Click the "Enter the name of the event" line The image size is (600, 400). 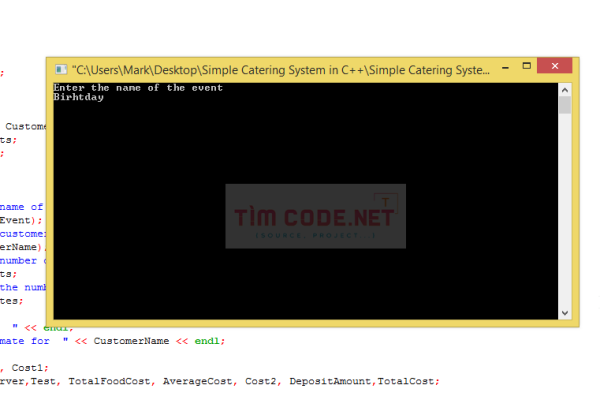pos(138,88)
